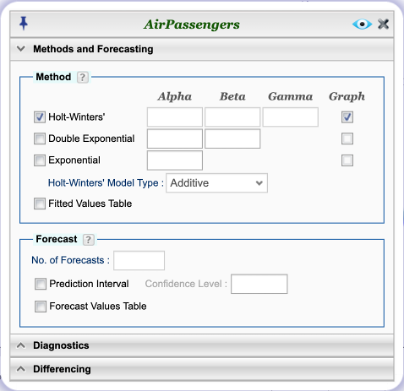The image size is (404, 392).
Task: Check the Prediction Interval option
Action: coord(41,284)
